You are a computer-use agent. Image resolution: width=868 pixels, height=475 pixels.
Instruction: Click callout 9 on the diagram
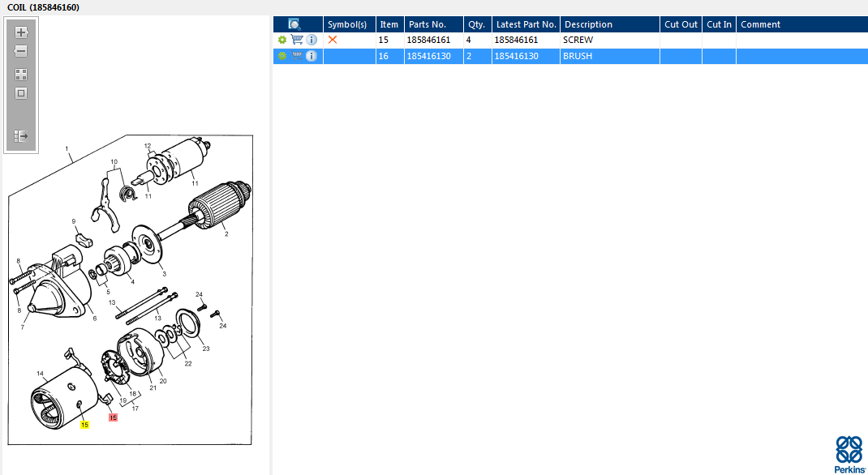coord(74,221)
